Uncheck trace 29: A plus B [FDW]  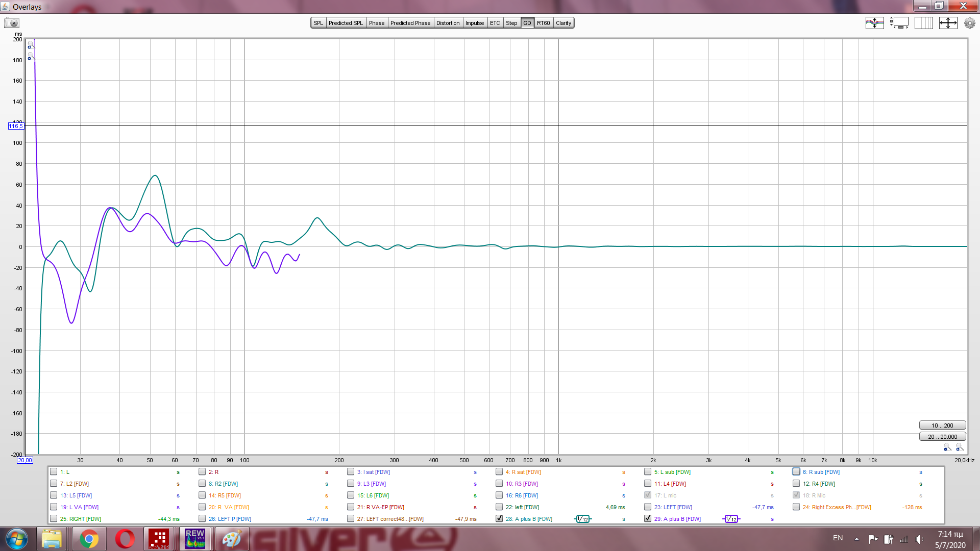(648, 518)
